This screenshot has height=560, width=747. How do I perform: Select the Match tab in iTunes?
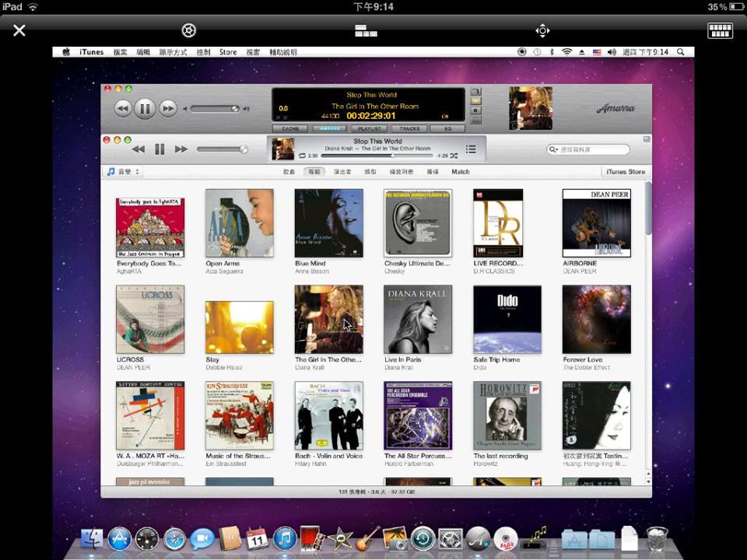(460, 171)
